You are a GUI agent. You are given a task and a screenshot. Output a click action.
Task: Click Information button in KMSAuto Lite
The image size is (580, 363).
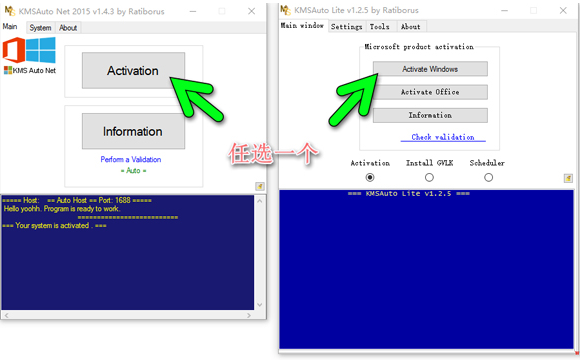pos(430,115)
